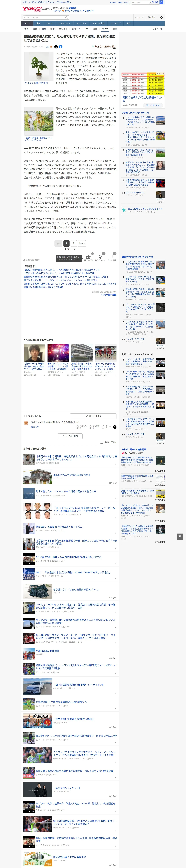186x868 pixels.
Task: Click the 記事に関する報告 link
Action: point(32,260)
